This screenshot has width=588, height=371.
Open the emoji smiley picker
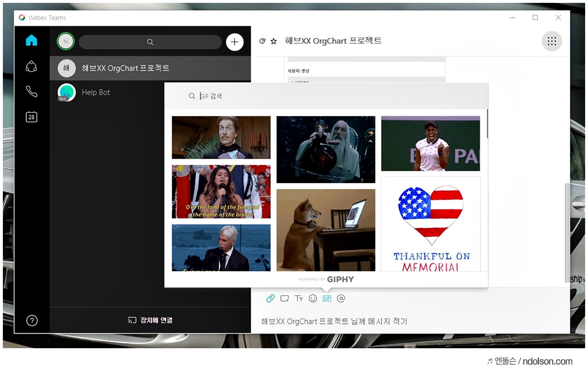313,298
